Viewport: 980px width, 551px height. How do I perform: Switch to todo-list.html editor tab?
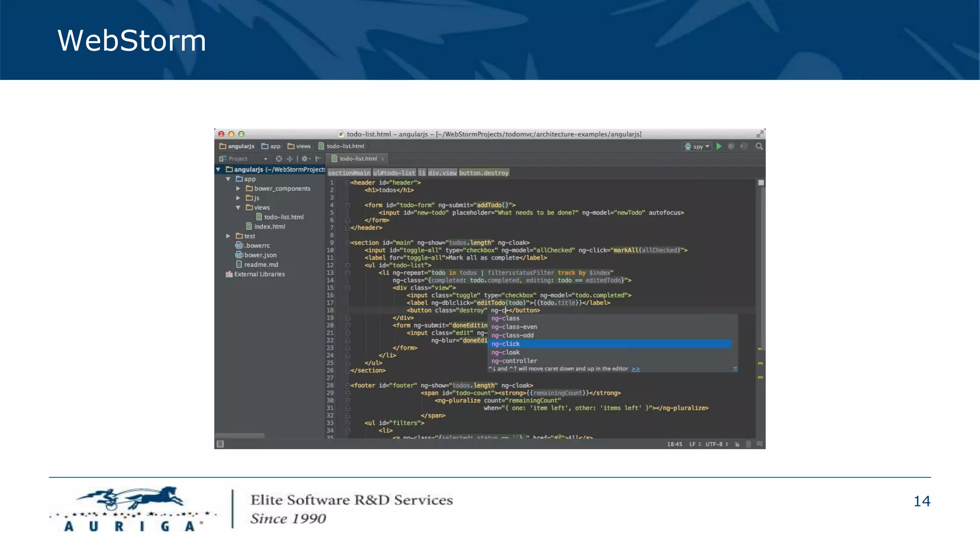click(x=356, y=159)
